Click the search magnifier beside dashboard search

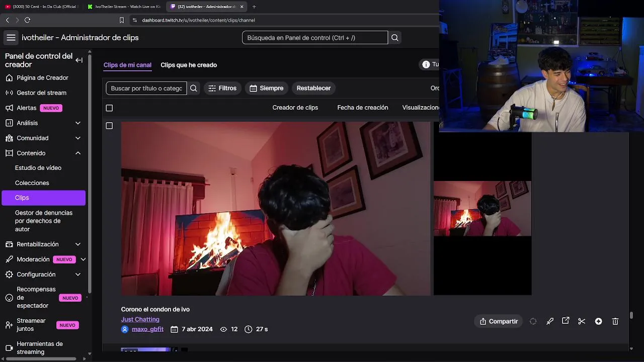tap(395, 38)
